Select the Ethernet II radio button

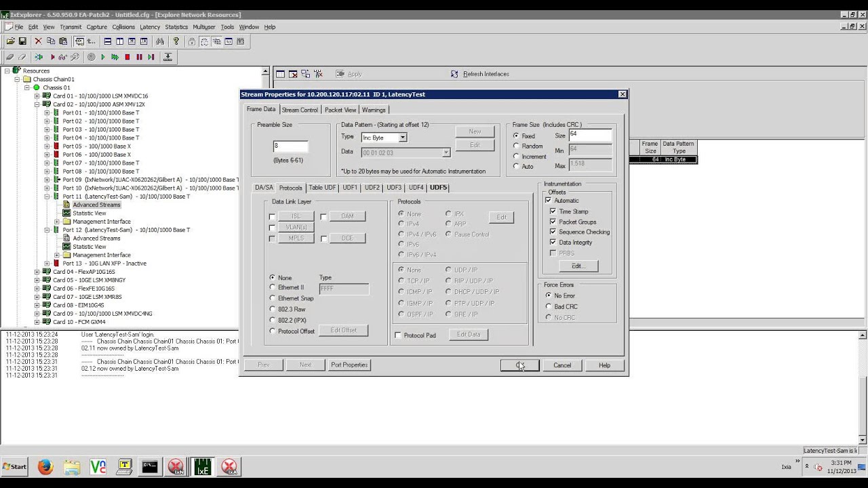[x=273, y=287]
